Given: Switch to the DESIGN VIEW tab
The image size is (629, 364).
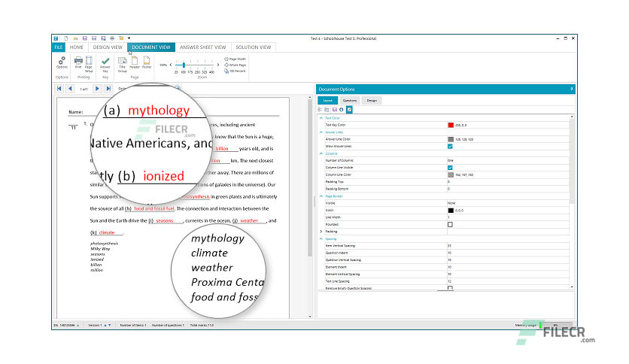Looking at the screenshot, I should pos(108,47).
